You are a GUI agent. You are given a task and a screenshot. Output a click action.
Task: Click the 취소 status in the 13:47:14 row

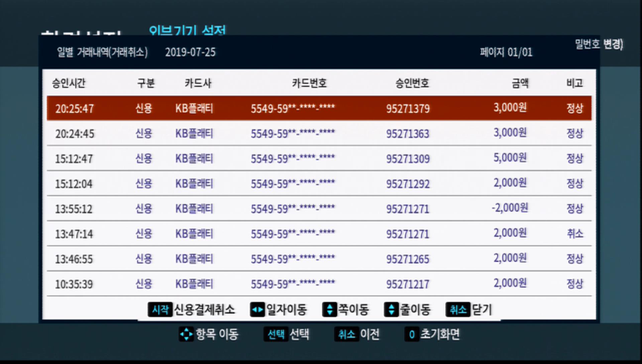(575, 233)
